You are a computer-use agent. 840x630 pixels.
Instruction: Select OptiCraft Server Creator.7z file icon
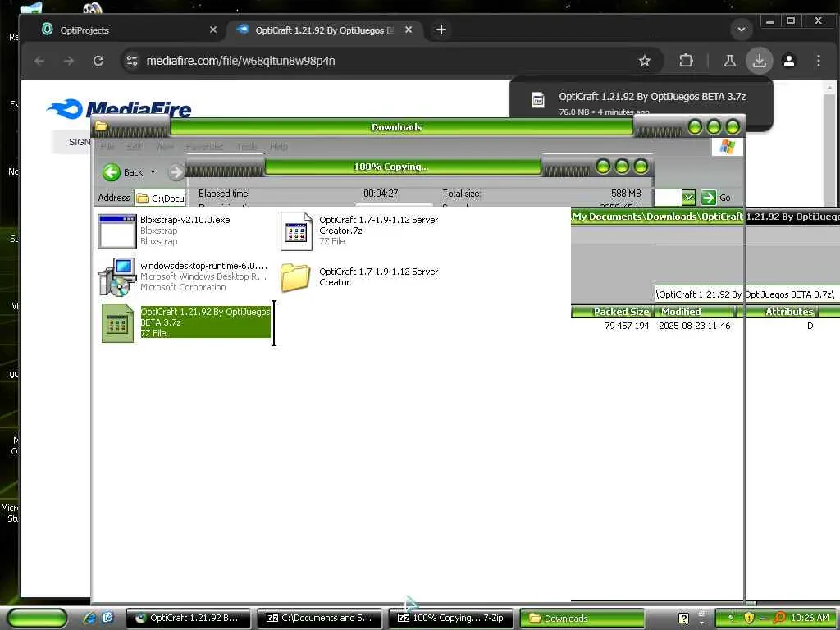[296, 231]
